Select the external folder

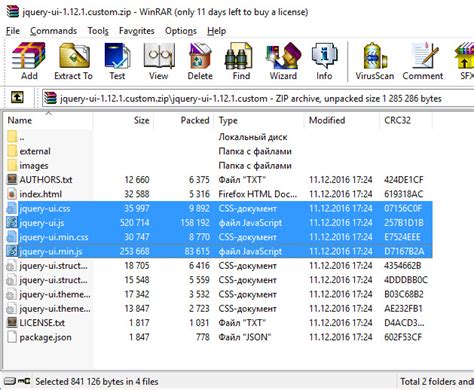(x=35, y=151)
